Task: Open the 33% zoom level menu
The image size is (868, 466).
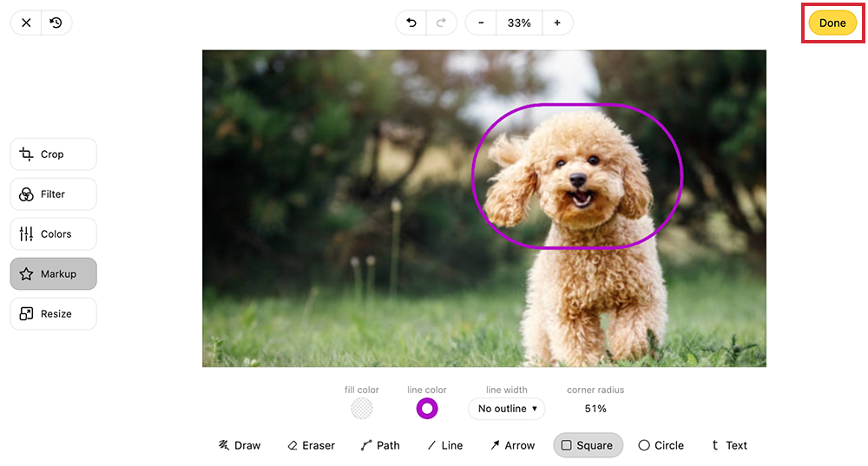Action: [x=519, y=23]
